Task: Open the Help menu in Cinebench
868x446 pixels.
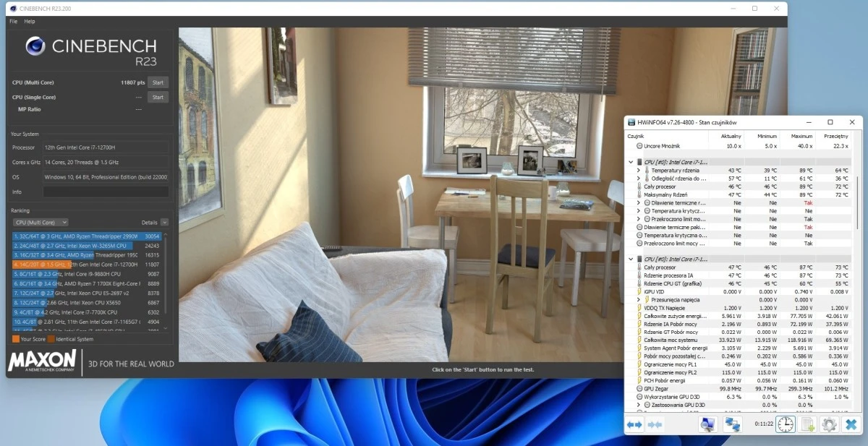Action: pos(30,22)
